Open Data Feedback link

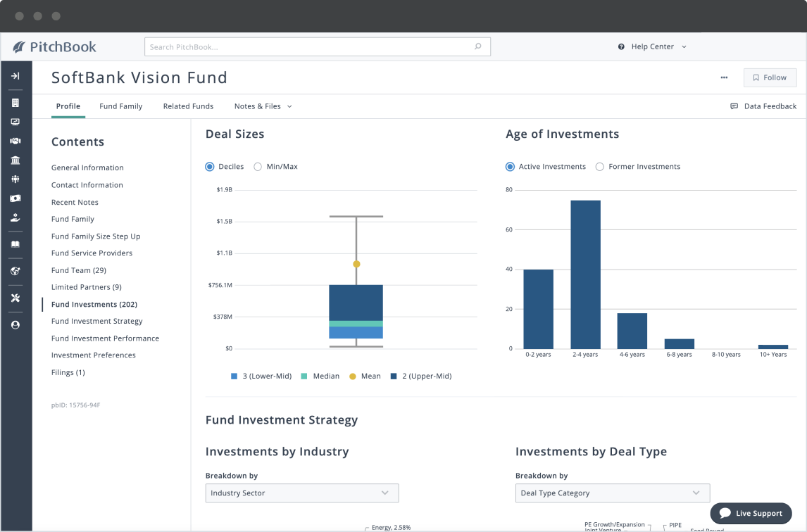(770, 106)
